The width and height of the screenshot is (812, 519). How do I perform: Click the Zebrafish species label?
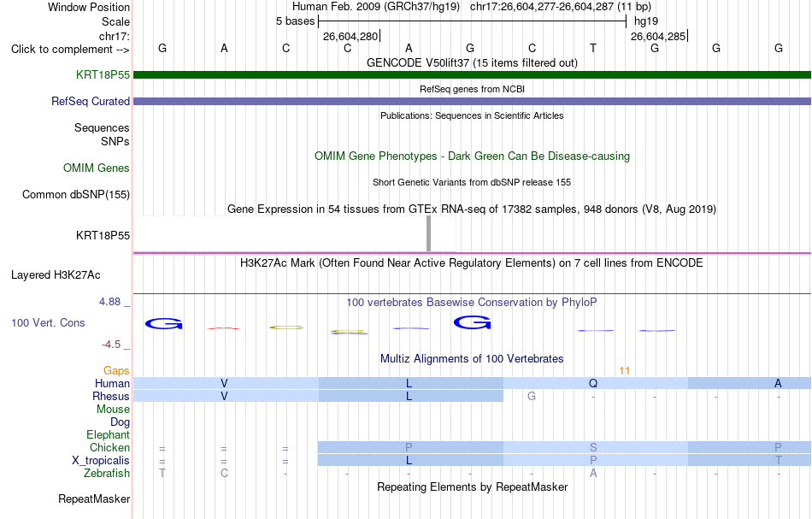[x=107, y=474]
